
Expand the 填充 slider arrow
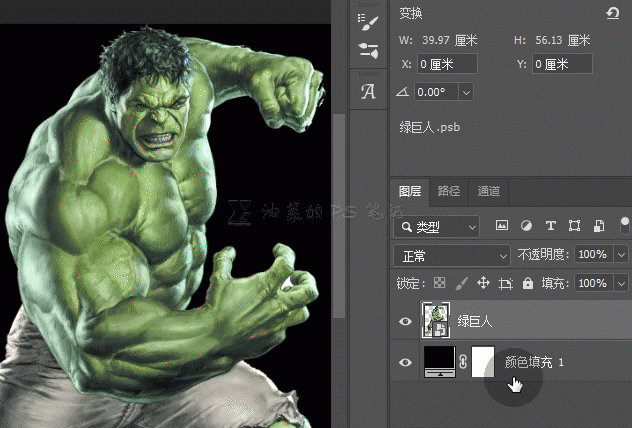(x=621, y=284)
